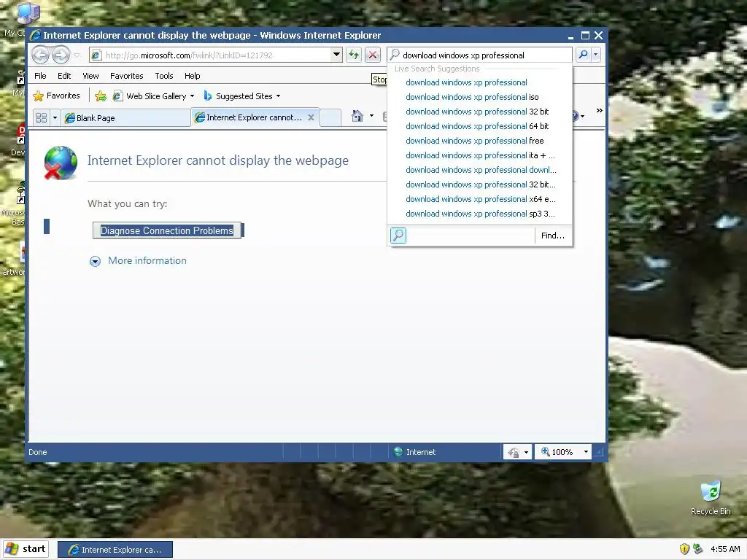Click the Internet Explorer taskbar button
This screenshot has width=747, height=560.
pyautogui.click(x=115, y=550)
